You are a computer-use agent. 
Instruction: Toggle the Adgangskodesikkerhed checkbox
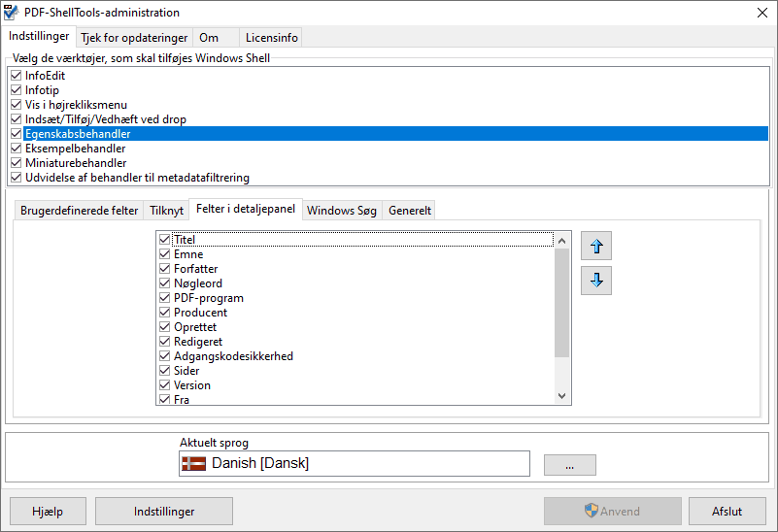165,356
